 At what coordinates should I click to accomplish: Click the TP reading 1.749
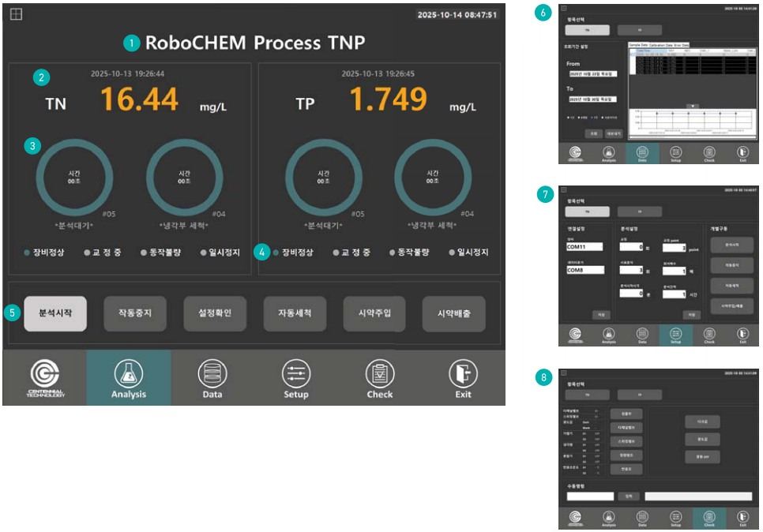pos(389,99)
